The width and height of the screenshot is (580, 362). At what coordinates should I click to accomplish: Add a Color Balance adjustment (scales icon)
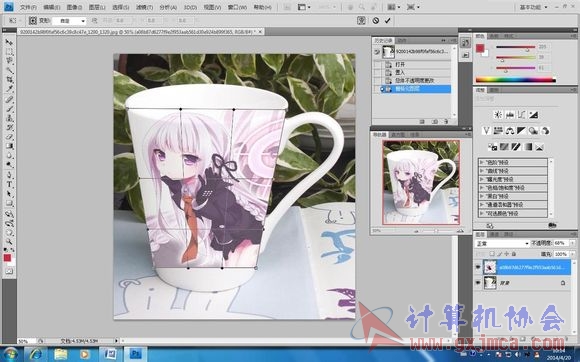[x=510, y=131]
